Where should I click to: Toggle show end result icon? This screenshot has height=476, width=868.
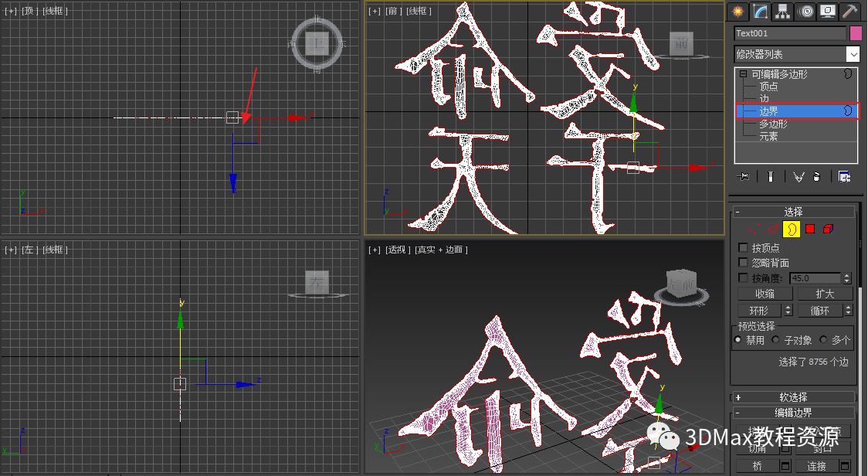click(x=771, y=177)
